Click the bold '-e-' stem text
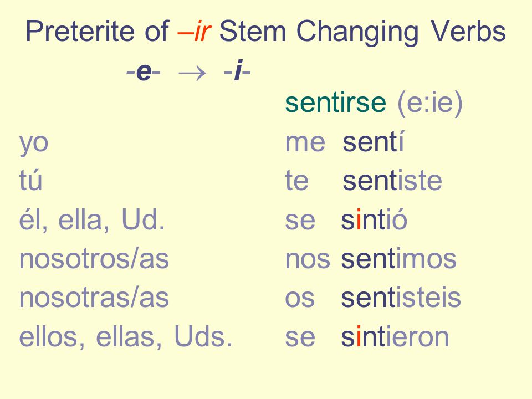Screen dimensions: 532x399 click(x=143, y=71)
